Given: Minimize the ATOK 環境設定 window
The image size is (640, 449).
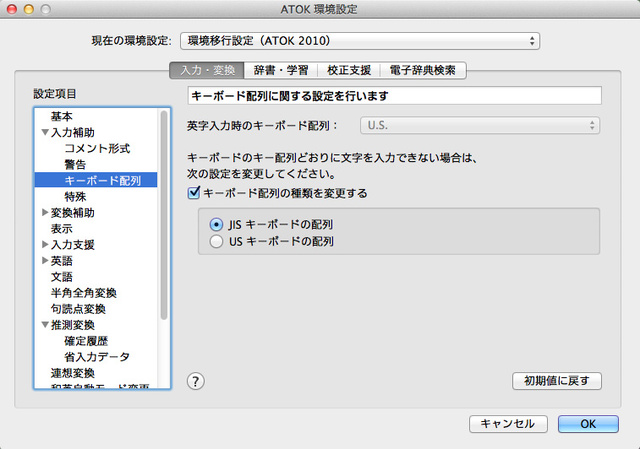Looking at the screenshot, I should click(29, 9).
